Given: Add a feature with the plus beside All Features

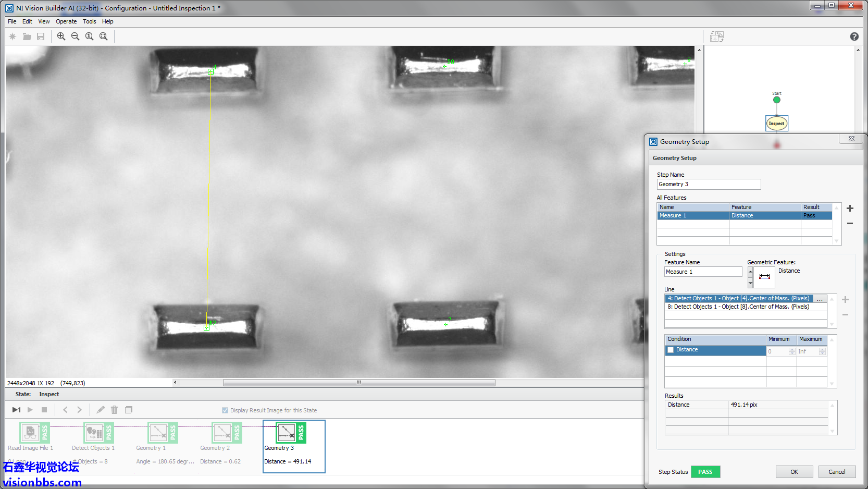Looking at the screenshot, I should (x=850, y=209).
